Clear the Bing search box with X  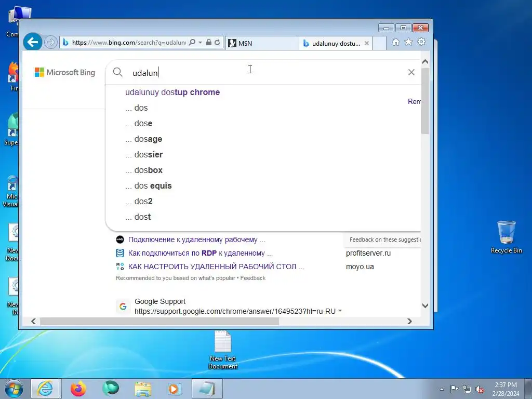point(411,72)
